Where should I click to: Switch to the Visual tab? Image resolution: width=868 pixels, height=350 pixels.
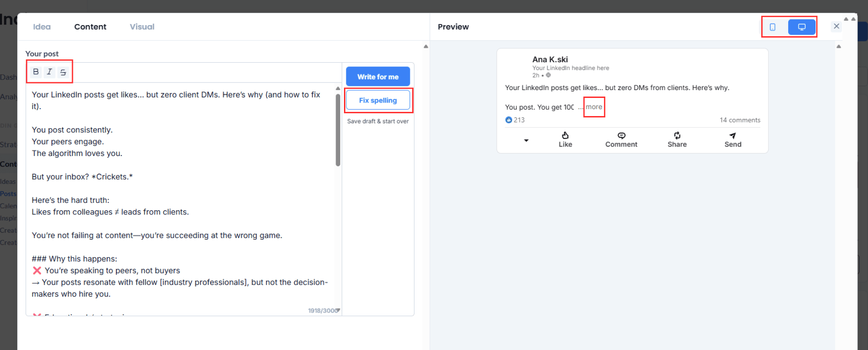point(142,27)
